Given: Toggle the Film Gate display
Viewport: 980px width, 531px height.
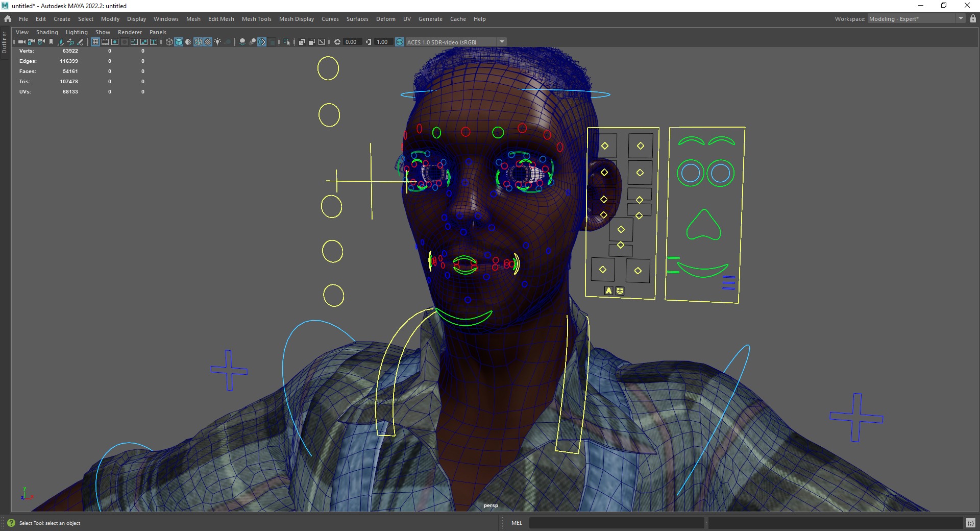Looking at the screenshot, I should [105, 42].
